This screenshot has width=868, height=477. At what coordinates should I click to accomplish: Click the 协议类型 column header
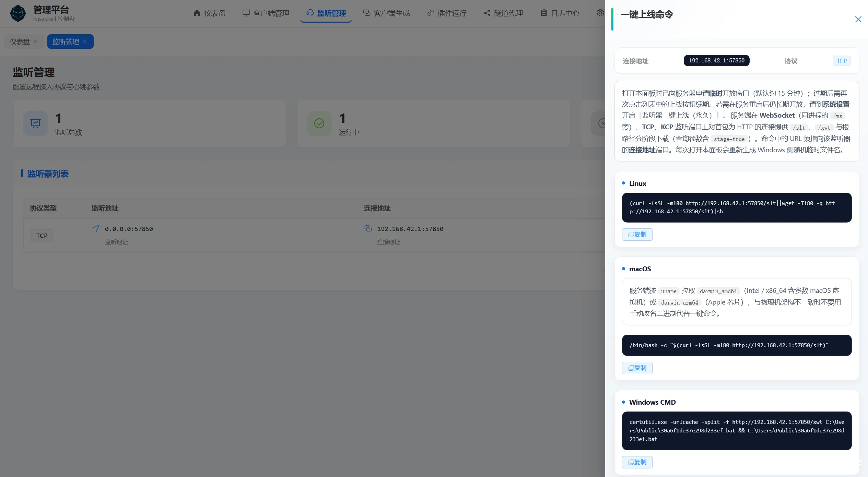point(43,208)
